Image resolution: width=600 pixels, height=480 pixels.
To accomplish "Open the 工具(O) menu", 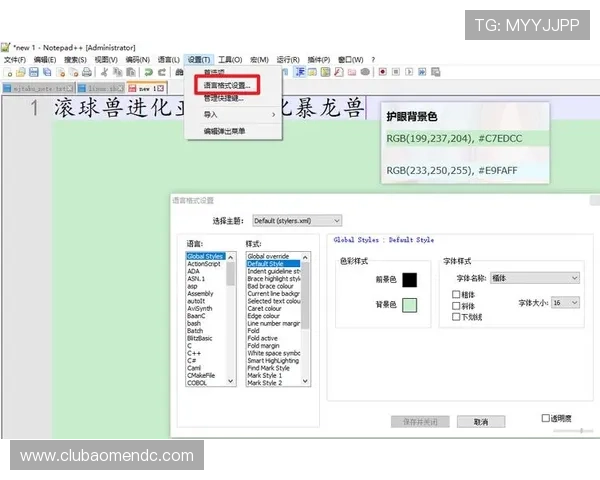I will tap(230, 60).
